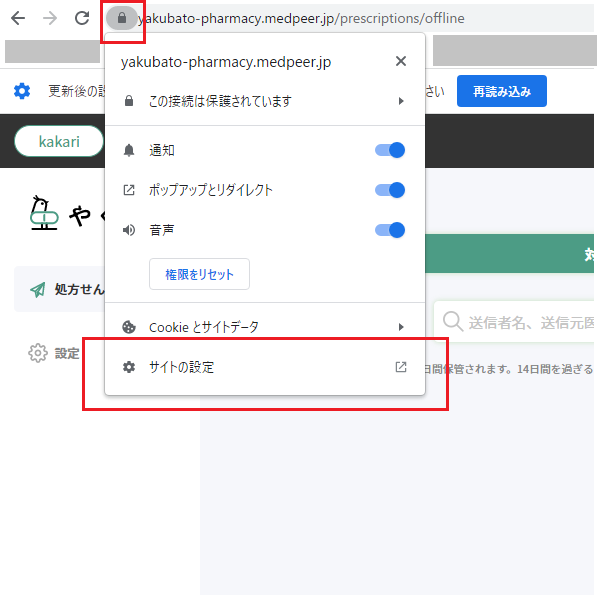Click the bell icon next to 通知
Image resolution: width=597 pixels, height=595 pixels.
pyautogui.click(x=129, y=150)
